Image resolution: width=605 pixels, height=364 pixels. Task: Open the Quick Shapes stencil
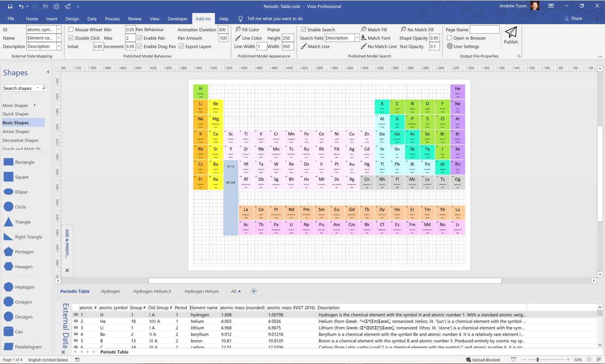pos(15,114)
